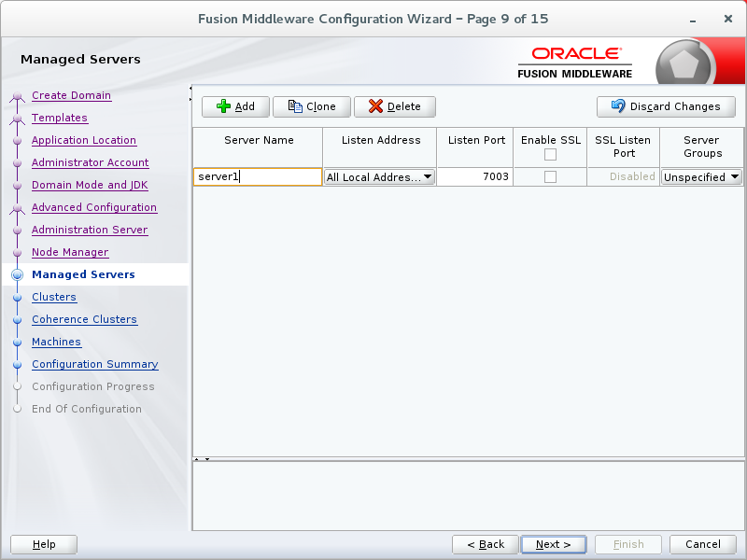Viewport: 747px width, 560px height.
Task: Click the Listen Port column header
Action: click(x=475, y=147)
